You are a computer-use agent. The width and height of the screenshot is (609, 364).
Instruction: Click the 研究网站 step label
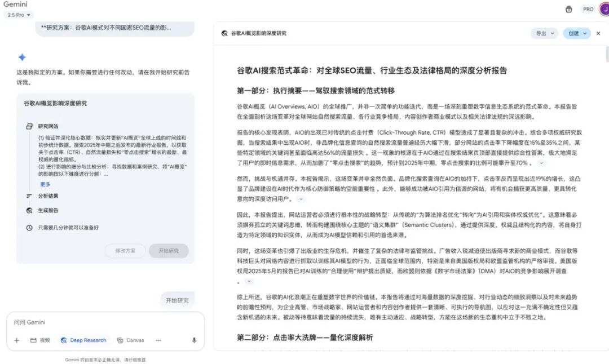pos(48,126)
